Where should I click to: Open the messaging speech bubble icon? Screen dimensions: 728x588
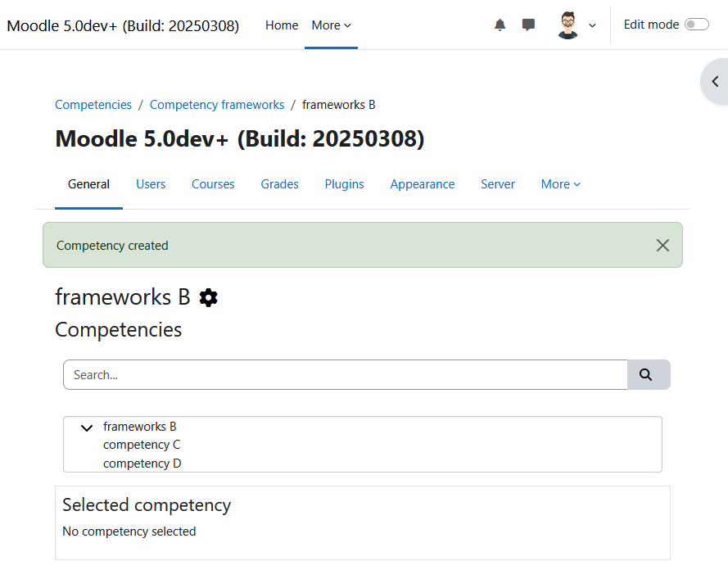point(528,25)
